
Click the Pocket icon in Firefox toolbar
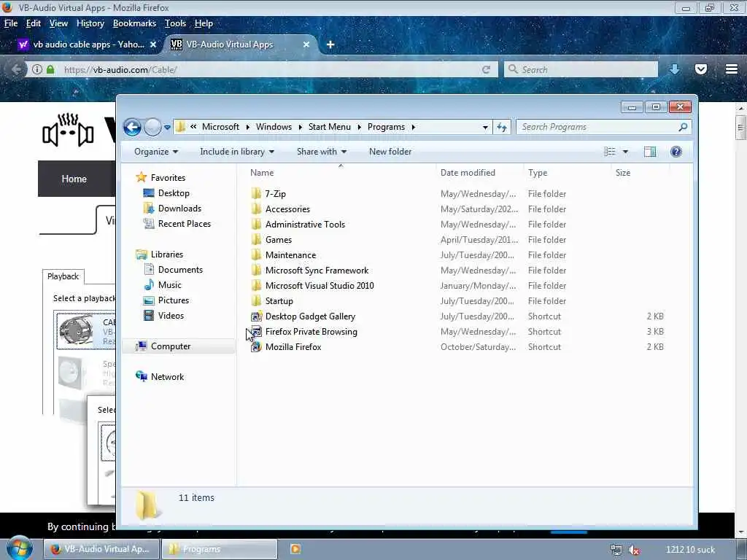[x=701, y=69]
